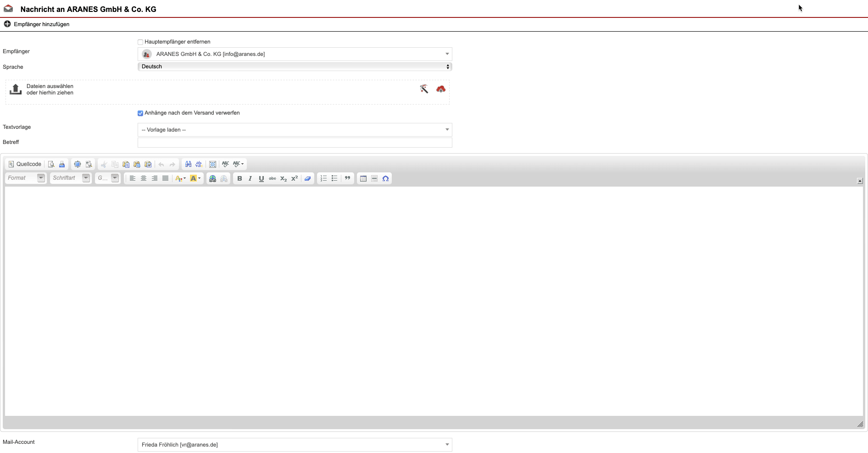Screen dimensions: 868x453
Task: Uncheck Anhänge nach dem Versand verwerfen
Action: click(140, 113)
